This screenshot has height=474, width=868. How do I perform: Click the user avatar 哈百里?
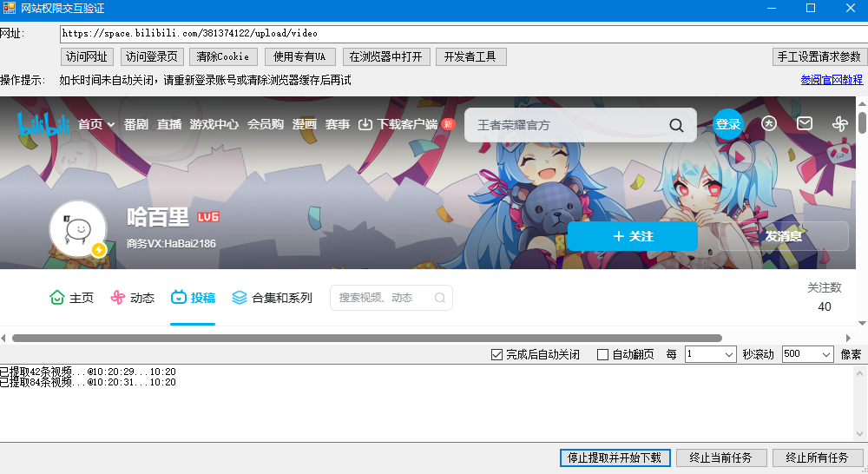click(x=78, y=229)
